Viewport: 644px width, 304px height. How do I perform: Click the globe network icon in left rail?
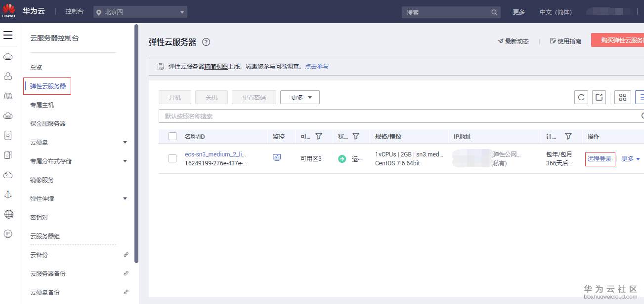(x=8, y=214)
